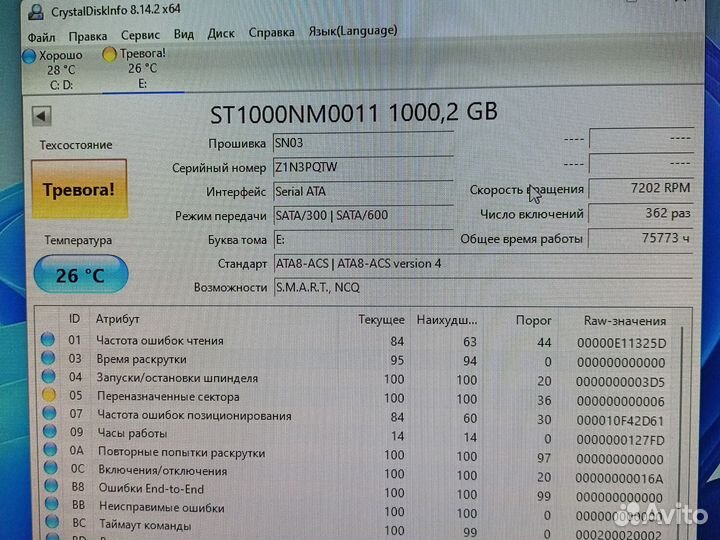Click status icon of attribute BC
The height and width of the screenshot is (540, 720).
[x=52, y=522]
